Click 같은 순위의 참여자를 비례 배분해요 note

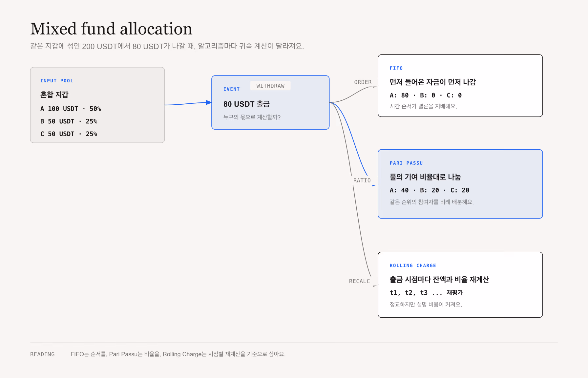[x=432, y=202]
